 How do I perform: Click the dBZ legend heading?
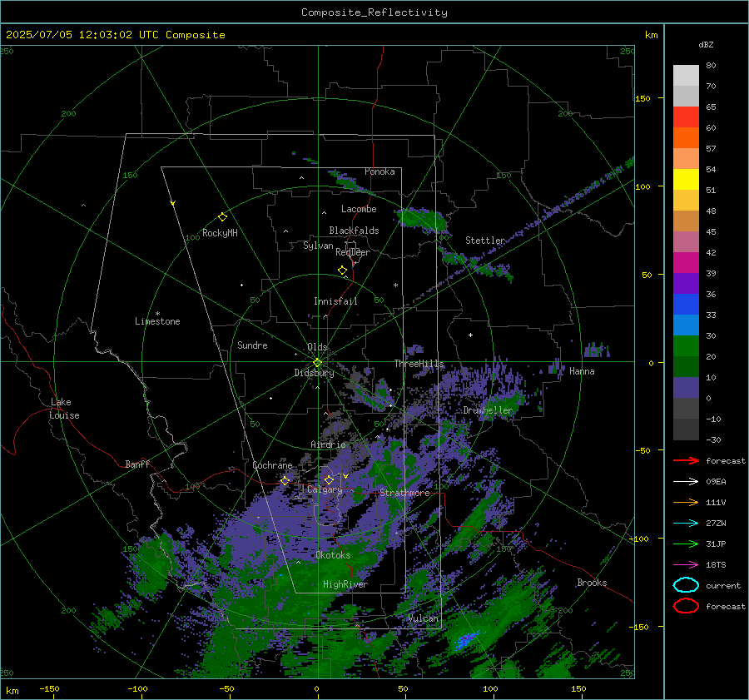[x=706, y=45]
